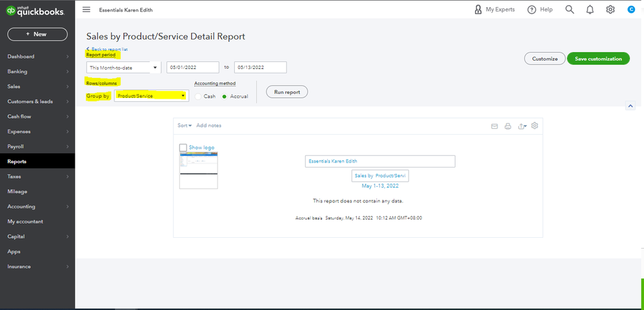Print the report
The width and height of the screenshot is (644, 310).
(x=508, y=126)
